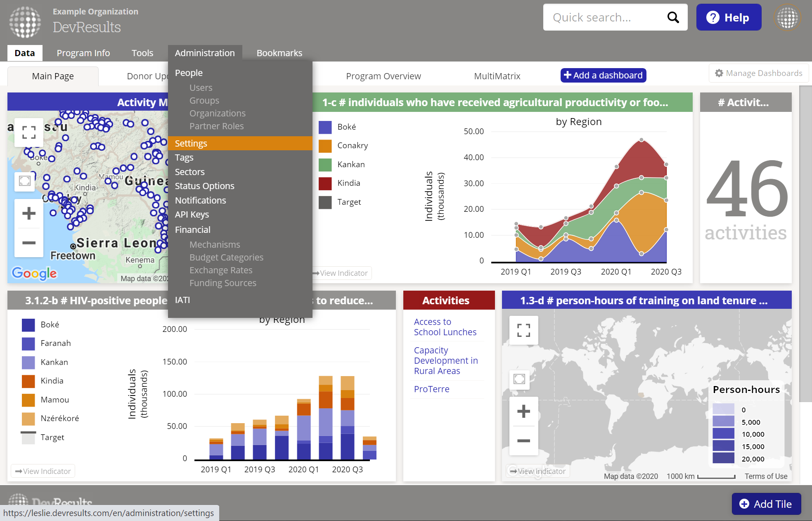The image size is (812, 521).
Task: Toggle the Kindia series in area chart legend
Action: [x=348, y=183]
